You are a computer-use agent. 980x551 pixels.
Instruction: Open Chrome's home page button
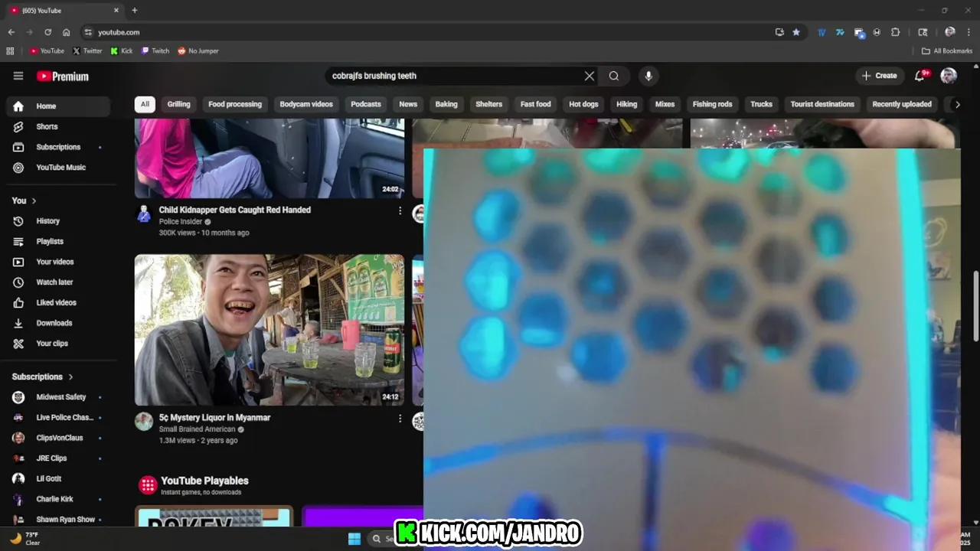click(x=66, y=32)
